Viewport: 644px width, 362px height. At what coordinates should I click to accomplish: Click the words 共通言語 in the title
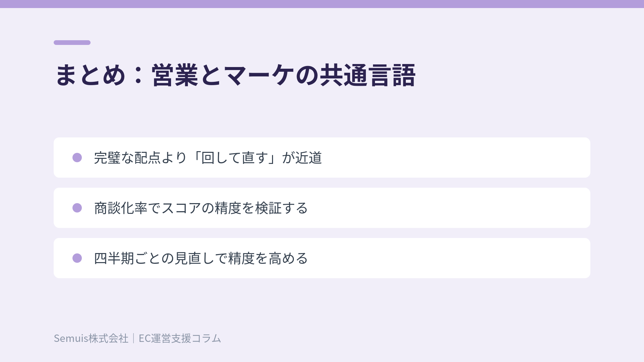pyautogui.click(x=368, y=75)
